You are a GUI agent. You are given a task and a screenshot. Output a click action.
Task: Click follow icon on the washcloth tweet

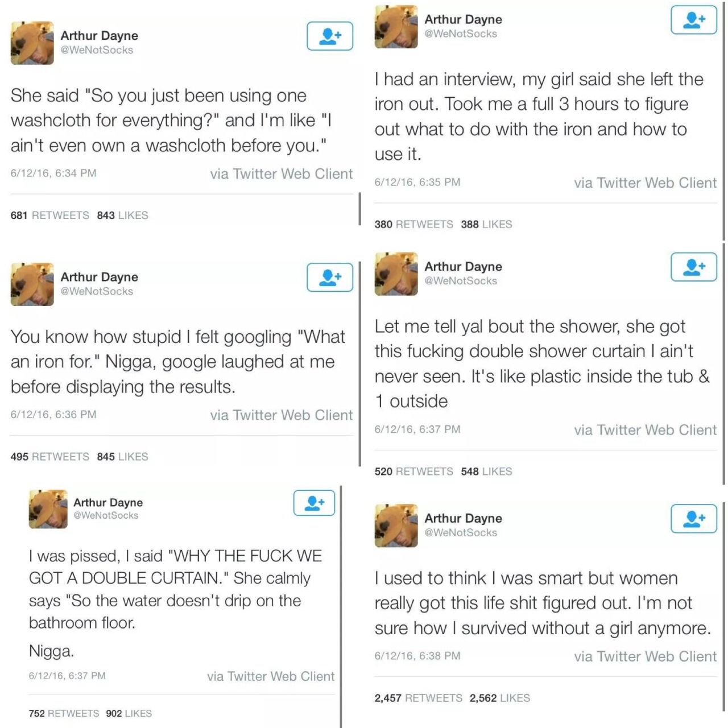330,36
